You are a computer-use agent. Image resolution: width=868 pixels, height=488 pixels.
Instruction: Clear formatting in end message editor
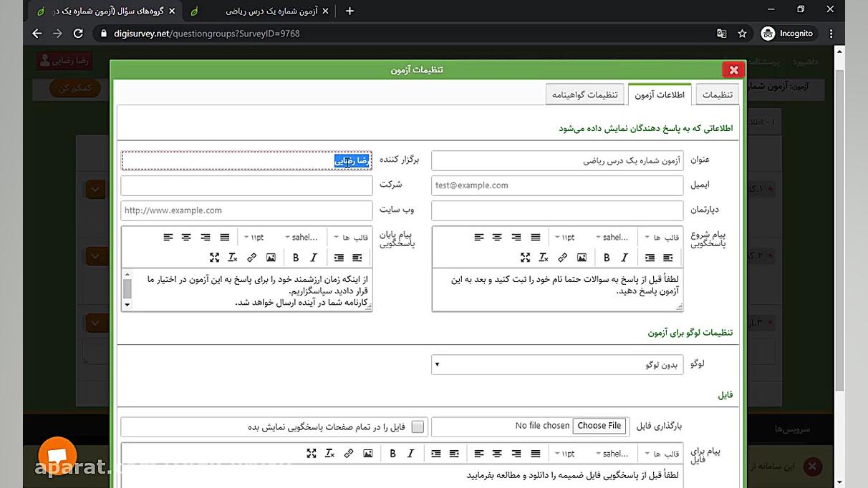[x=233, y=258]
